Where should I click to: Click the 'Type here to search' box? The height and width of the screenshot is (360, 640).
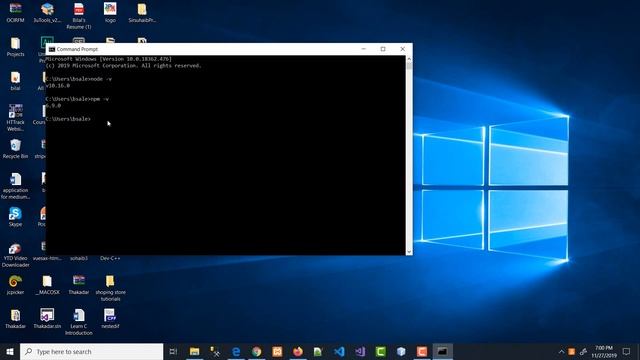coord(91,351)
